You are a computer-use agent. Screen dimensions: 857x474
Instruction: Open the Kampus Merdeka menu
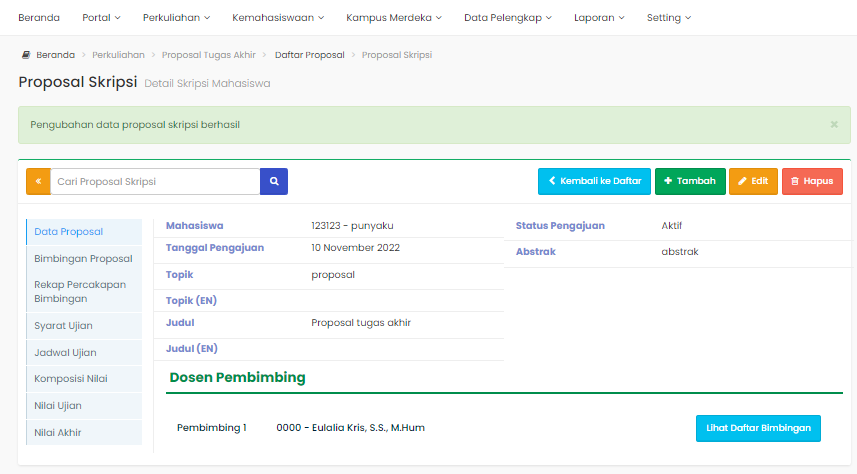(394, 18)
